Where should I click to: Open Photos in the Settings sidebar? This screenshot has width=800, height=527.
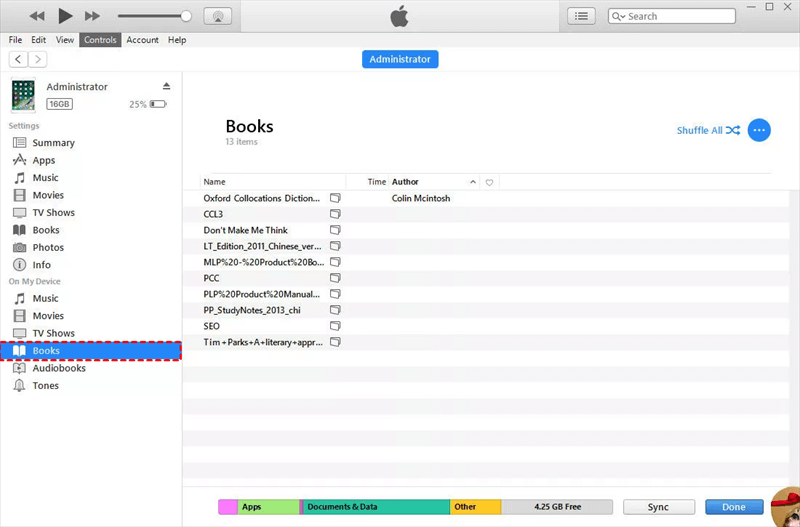point(47,247)
